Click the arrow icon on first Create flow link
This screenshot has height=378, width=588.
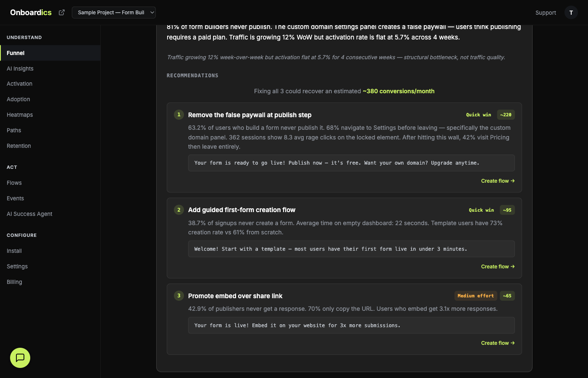[512, 181]
